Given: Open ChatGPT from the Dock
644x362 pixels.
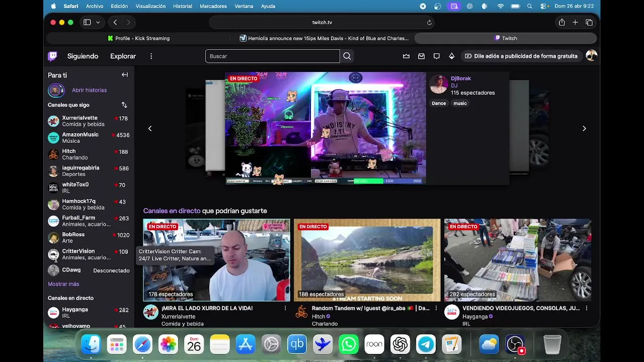Looking at the screenshot, I should pos(400,344).
